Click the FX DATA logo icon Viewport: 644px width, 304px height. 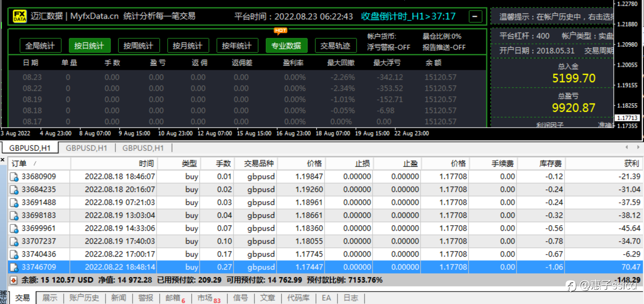(20, 16)
